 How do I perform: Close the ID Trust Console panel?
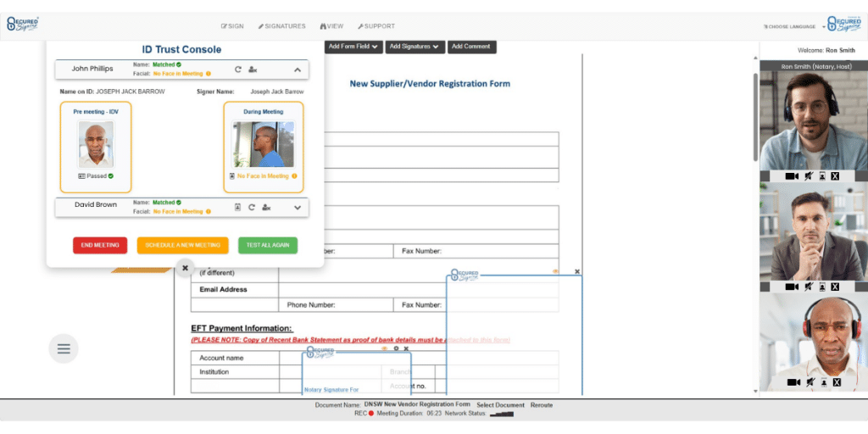click(x=186, y=268)
